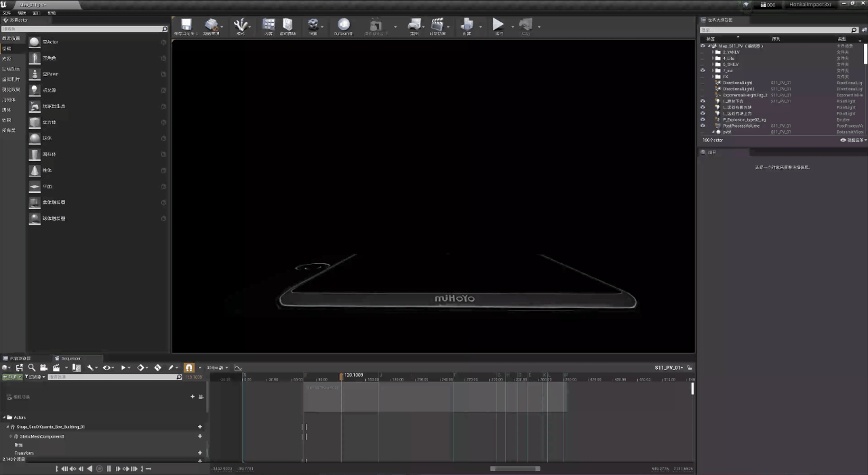Screen dimensions: 868x475
Task: Click the outliner vertical scrollbar
Action: [x=865, y=54]
